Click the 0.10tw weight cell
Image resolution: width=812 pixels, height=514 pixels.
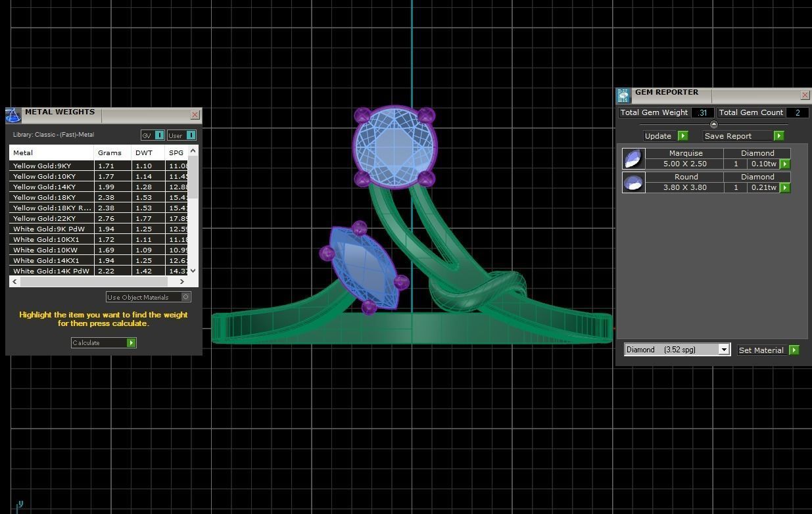click(x=763, y=164)
